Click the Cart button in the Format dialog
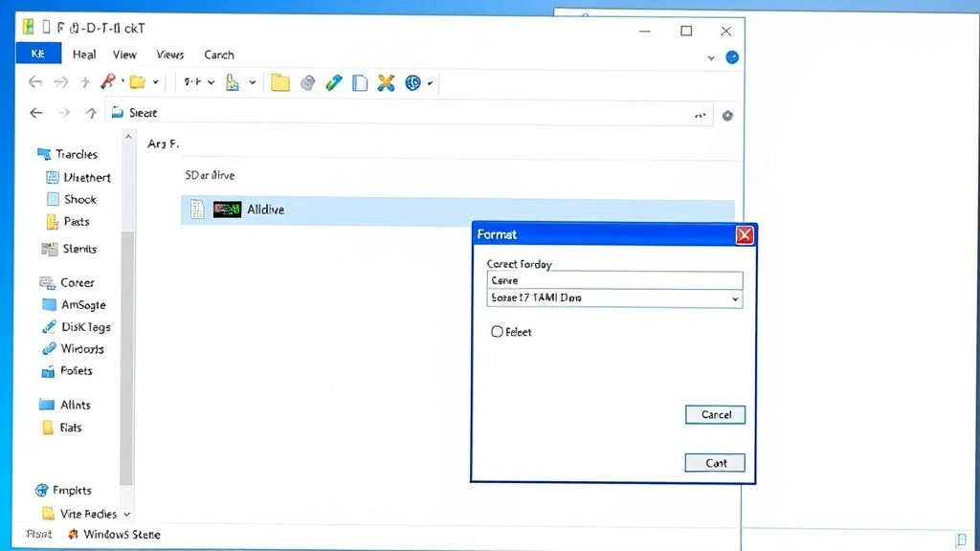Screen dimensions: 980x551 [714, 462]
